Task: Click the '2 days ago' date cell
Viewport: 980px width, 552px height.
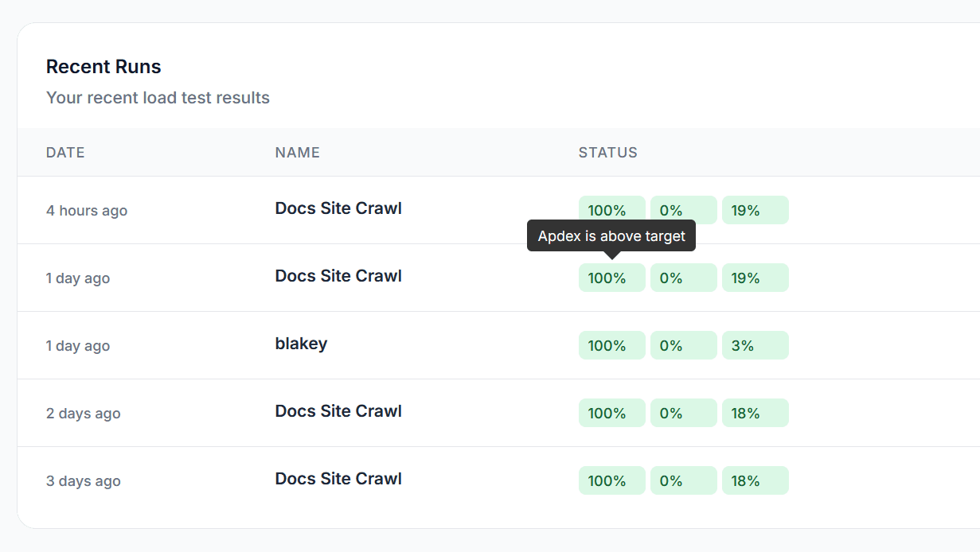Action: [x=84, y=414]
